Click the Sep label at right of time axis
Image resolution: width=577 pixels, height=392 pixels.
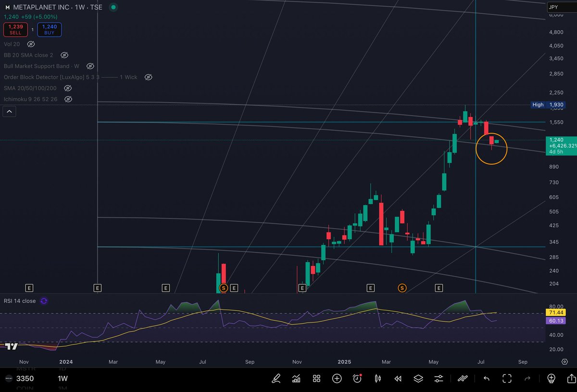click(x=523, y=362)
